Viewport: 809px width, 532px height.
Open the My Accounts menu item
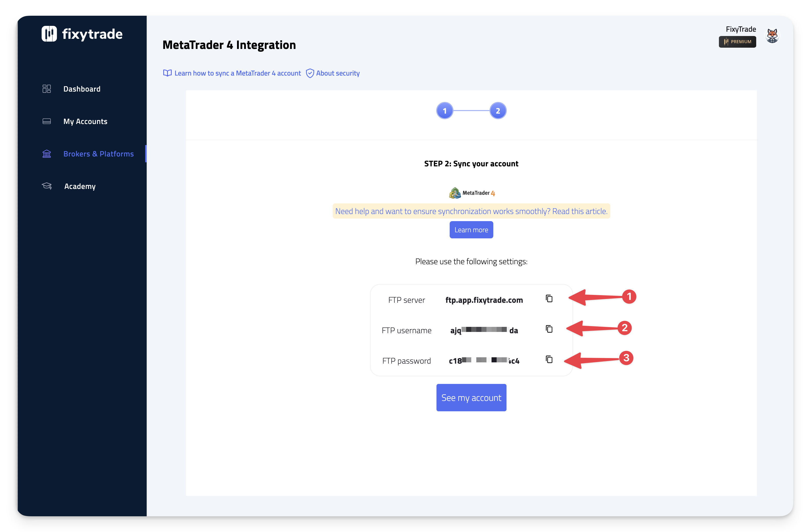point(85,121)
